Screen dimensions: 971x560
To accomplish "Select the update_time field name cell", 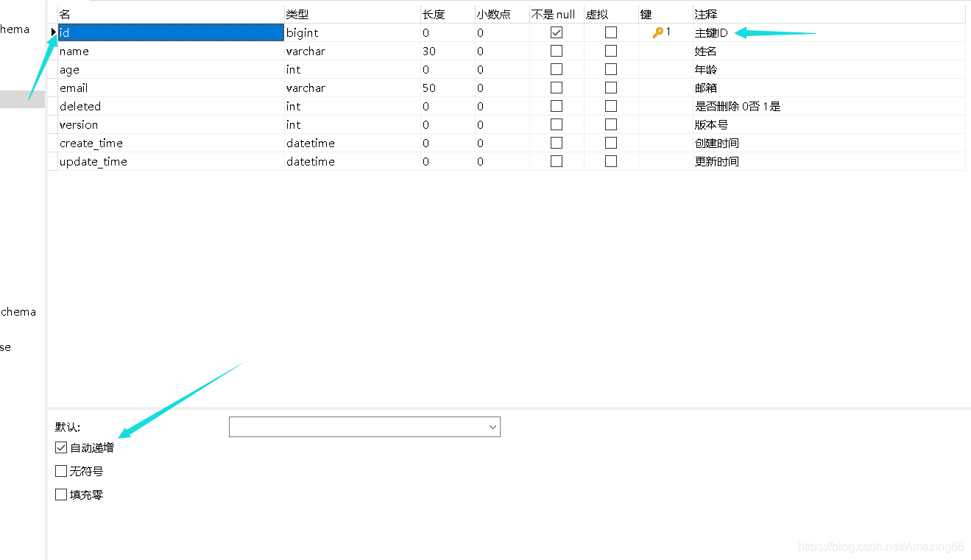I will tap(171, 161).
